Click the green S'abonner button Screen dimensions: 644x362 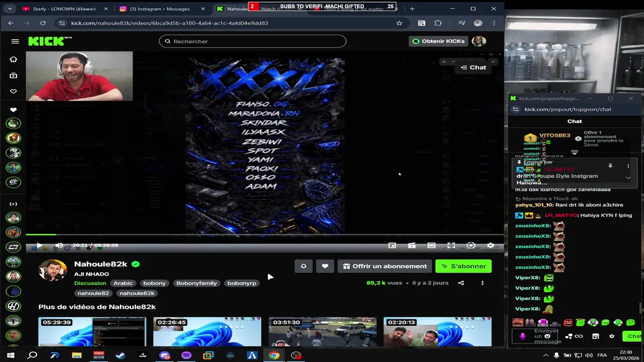(463, 266)
